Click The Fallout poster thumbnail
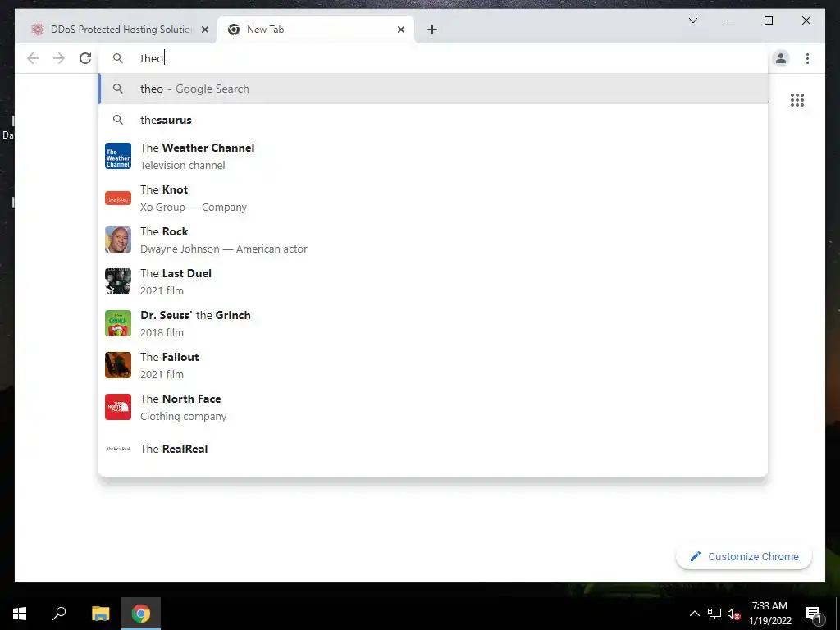Screen dimensions: 840x630 tap(118, 365)
